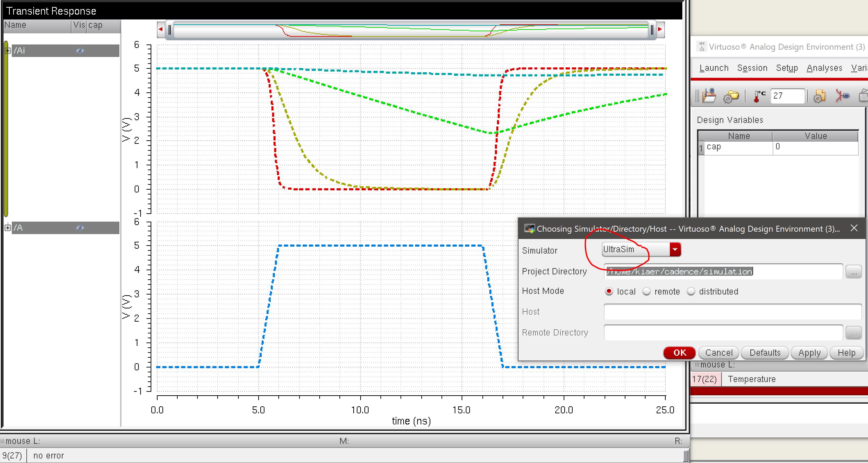
Task: Expand the /Ai signal tree node
Action: click(x=8, y=51)
